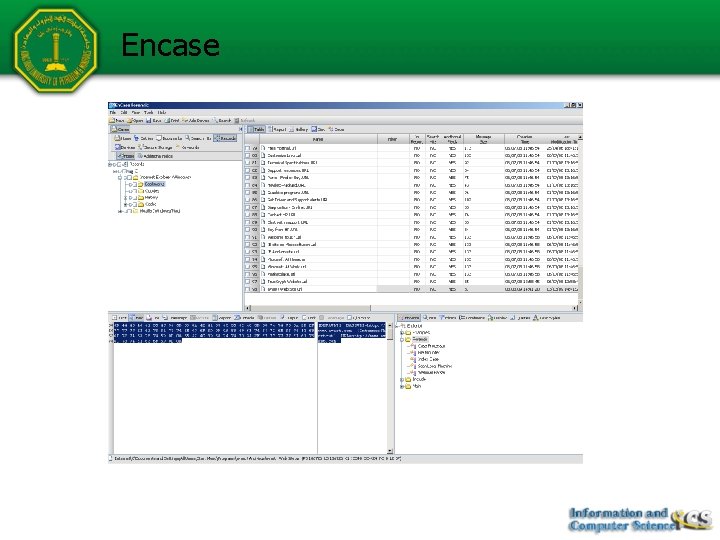Tick the checkbox beside History folder
Screen dimensions: 720x540
[x=136, y=197]
